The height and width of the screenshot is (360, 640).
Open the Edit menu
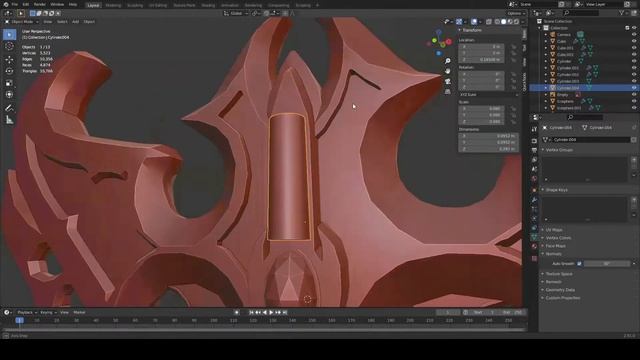[x=26, y=4]
